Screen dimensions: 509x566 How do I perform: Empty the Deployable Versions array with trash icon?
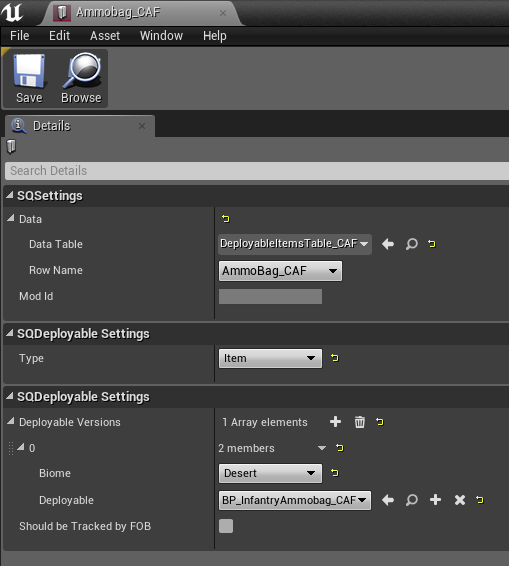click(360, 422)
